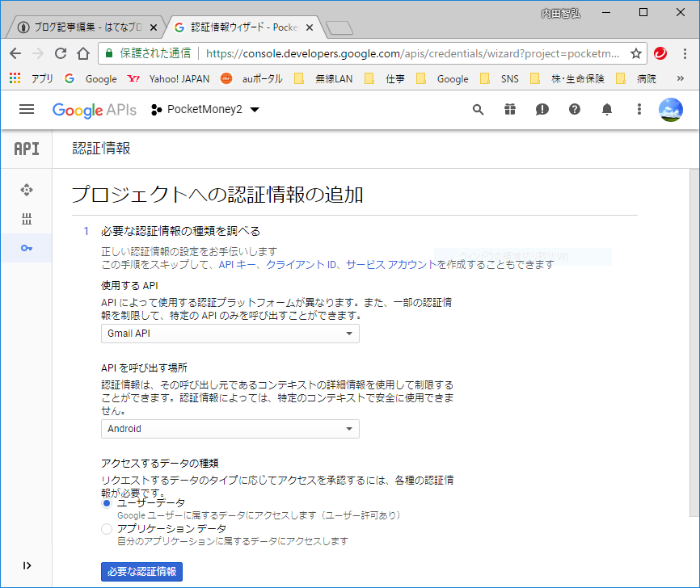Screen dimensions: 700x588
Task: Open the gift box icon in the header
Action: (x=510, y=109)
